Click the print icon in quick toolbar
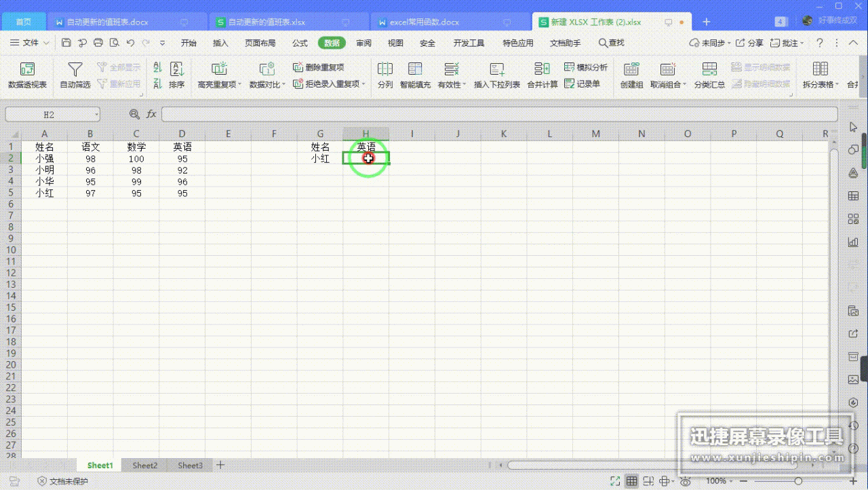The image size is (868, 490). tap(98, 43)
